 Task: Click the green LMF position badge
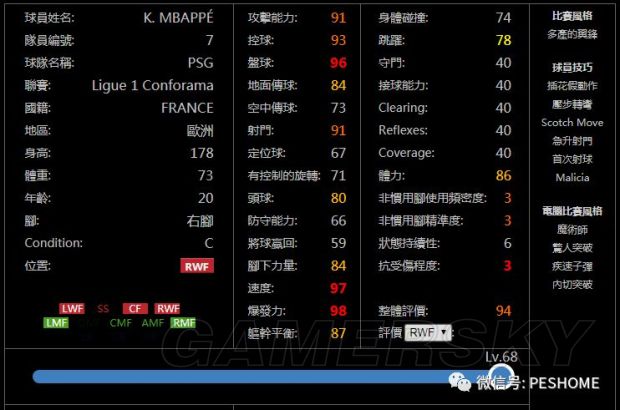[x=56, y=323]
